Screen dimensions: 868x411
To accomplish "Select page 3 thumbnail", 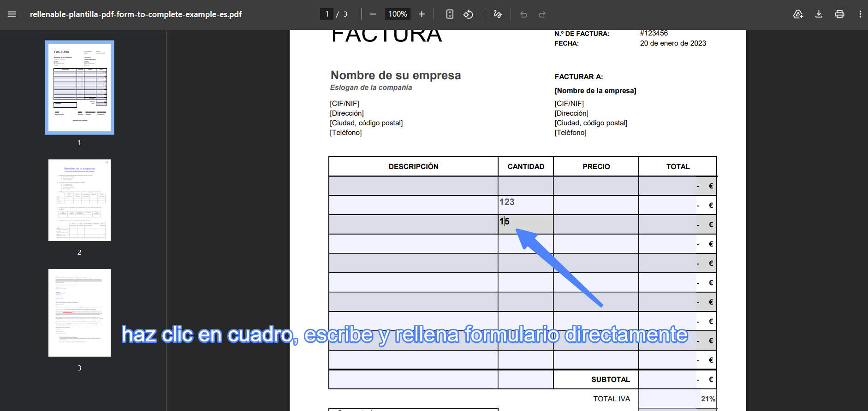I will (79, 313).
